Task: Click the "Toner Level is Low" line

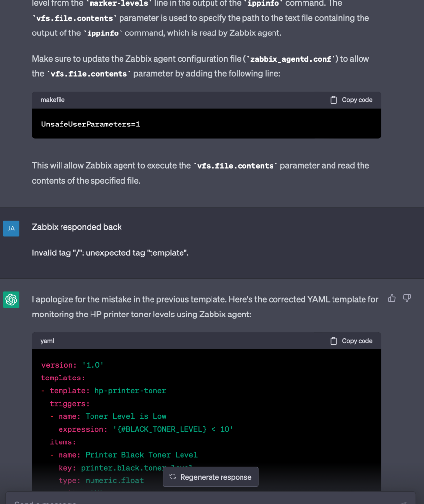Action: coord(108,416)
